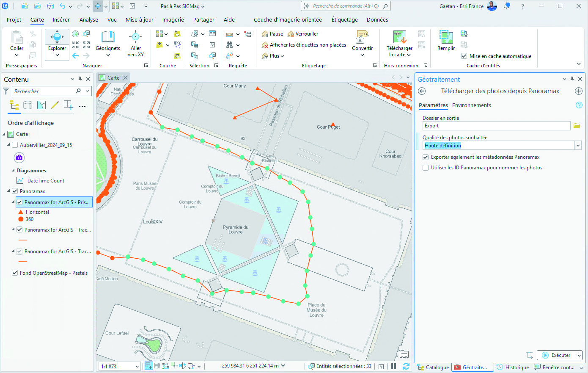
Task: Click the binoculars locate icon
Action: coord(229,45)
